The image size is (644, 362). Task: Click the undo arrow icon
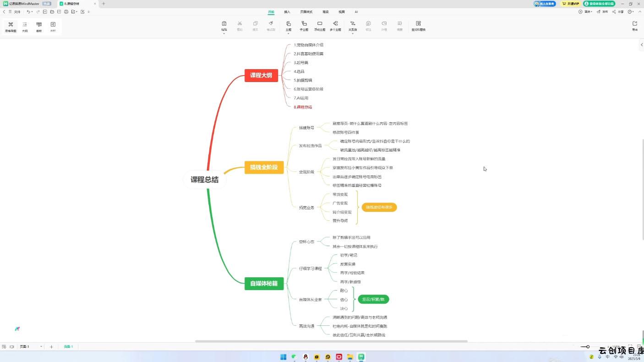click(x=28, y=11)
